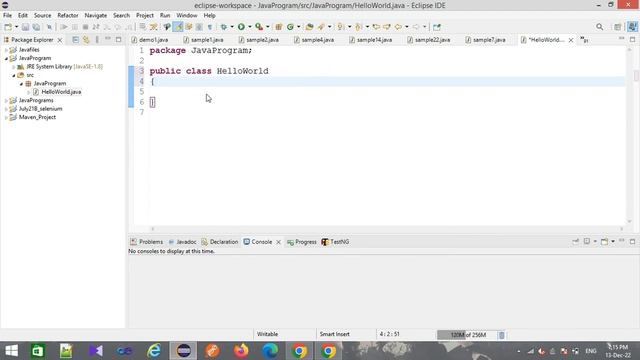Switch to sample7.java editor tab
The width and height of the screenshot is (640, 360).
click(486, 40)
